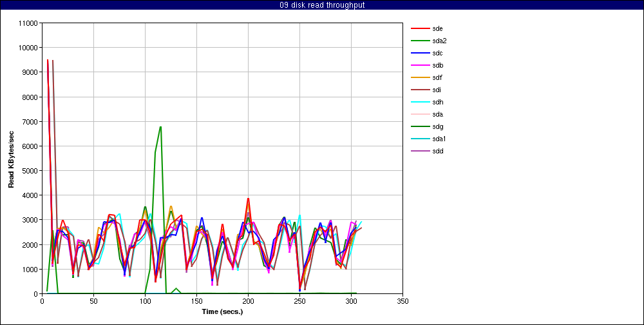Select the "sdi" legend label
The width and height of the screenshot is (644, 325).
point(437,90)
